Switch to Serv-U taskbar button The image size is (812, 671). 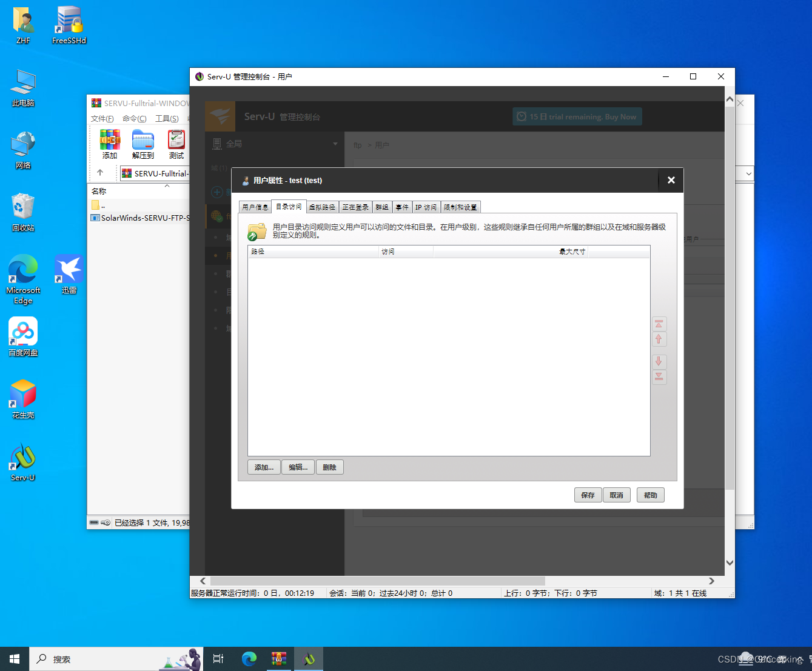click(x=309, y=659)
